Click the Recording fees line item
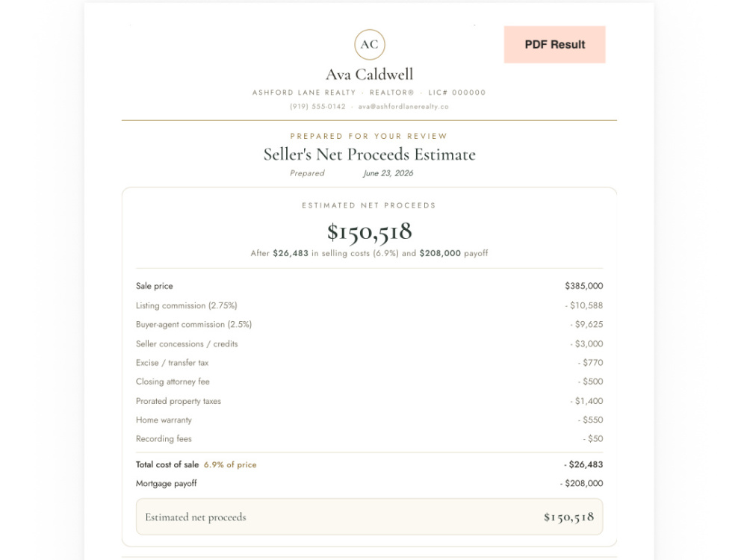747x560 pixels. 369,438
